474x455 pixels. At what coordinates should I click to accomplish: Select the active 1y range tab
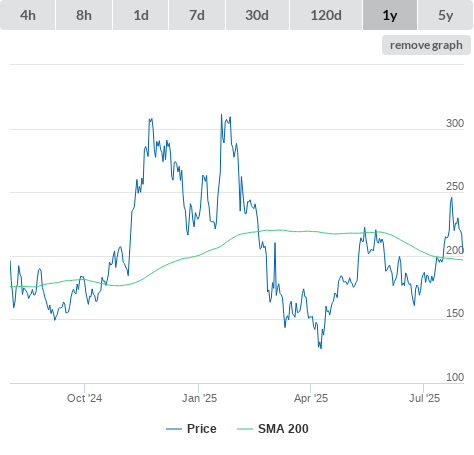[390, 15]
